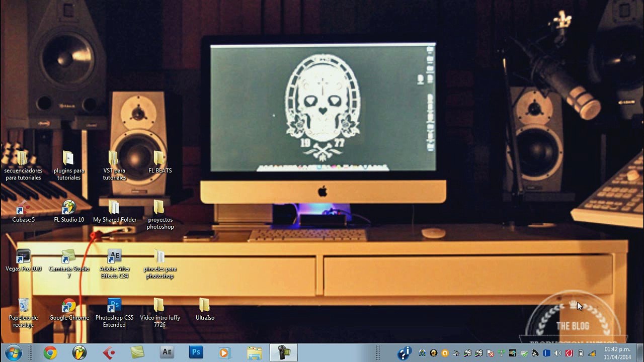Click the 01:42 p.m. clock in the tray
This screenshot has height=362, width=644.
(x=617, y=353)
